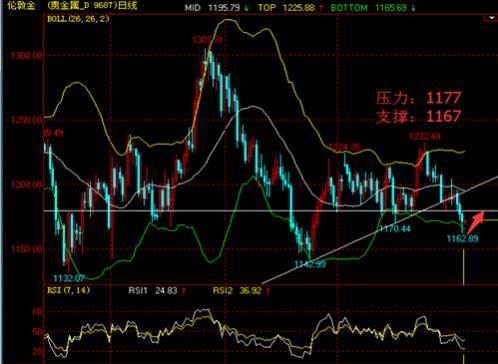The image size is (498, 364).
Task: Click the 1132.07 low price label
Action: pyautogui.click(x=69, y=278)
